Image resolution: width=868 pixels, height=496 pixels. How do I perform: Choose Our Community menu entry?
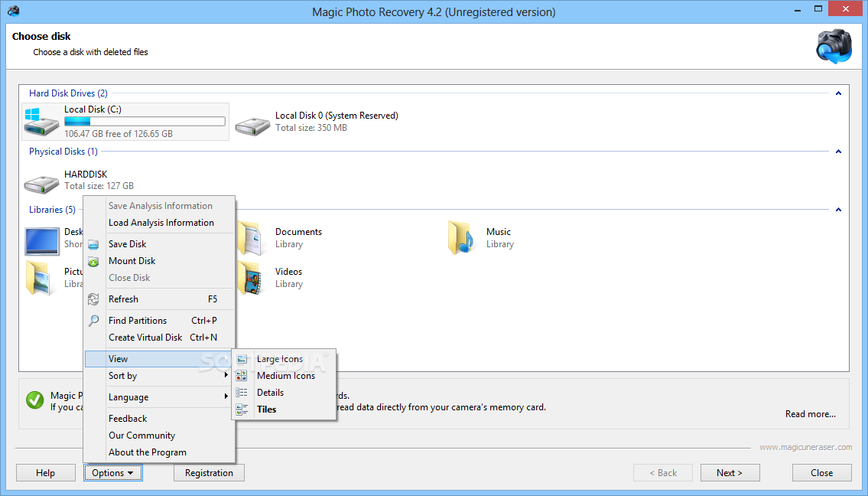[159, 436]
